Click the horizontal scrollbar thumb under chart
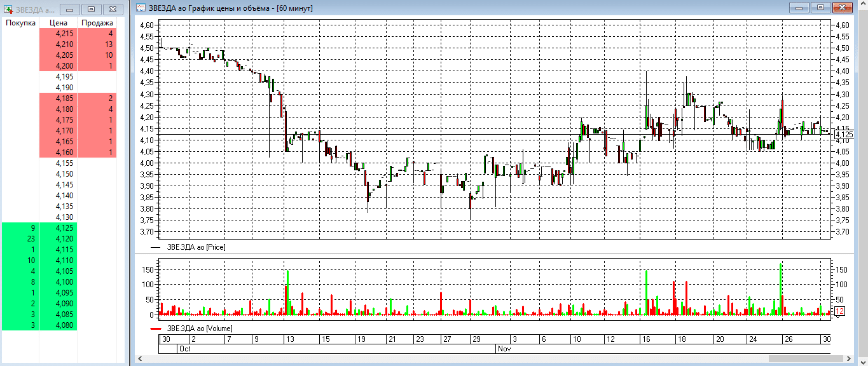This screenshot has height=366, width=868. (x=808, y=359)
